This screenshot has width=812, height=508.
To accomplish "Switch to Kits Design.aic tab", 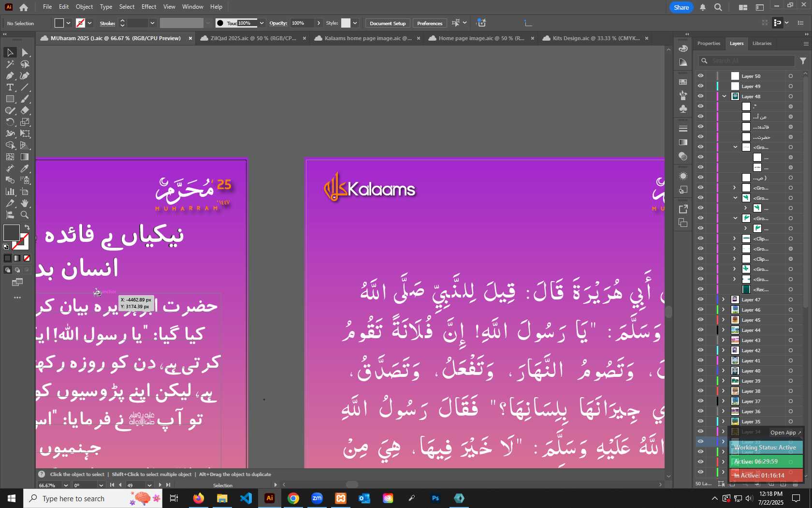I will 595,38.
